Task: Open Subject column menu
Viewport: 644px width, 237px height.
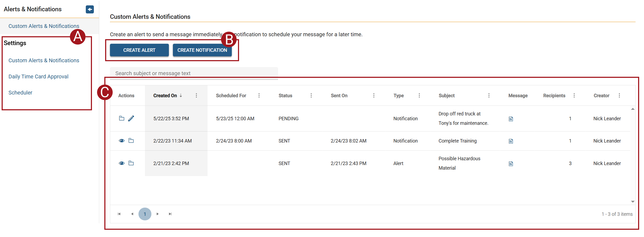Action: (489, 96)
